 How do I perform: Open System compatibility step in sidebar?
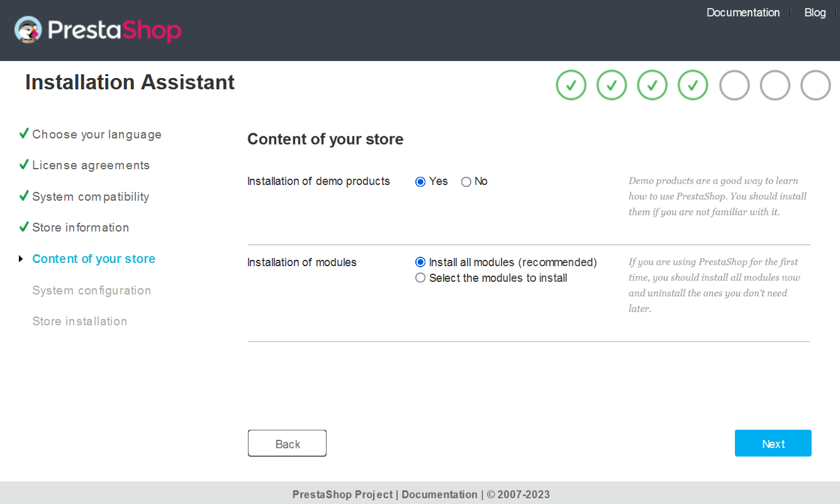click(91, 197)
